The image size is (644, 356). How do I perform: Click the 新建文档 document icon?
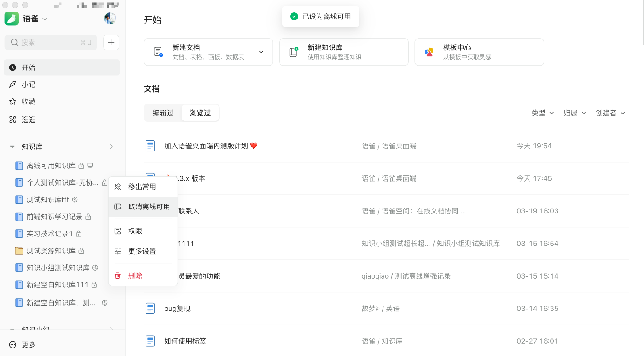point(158,52)
